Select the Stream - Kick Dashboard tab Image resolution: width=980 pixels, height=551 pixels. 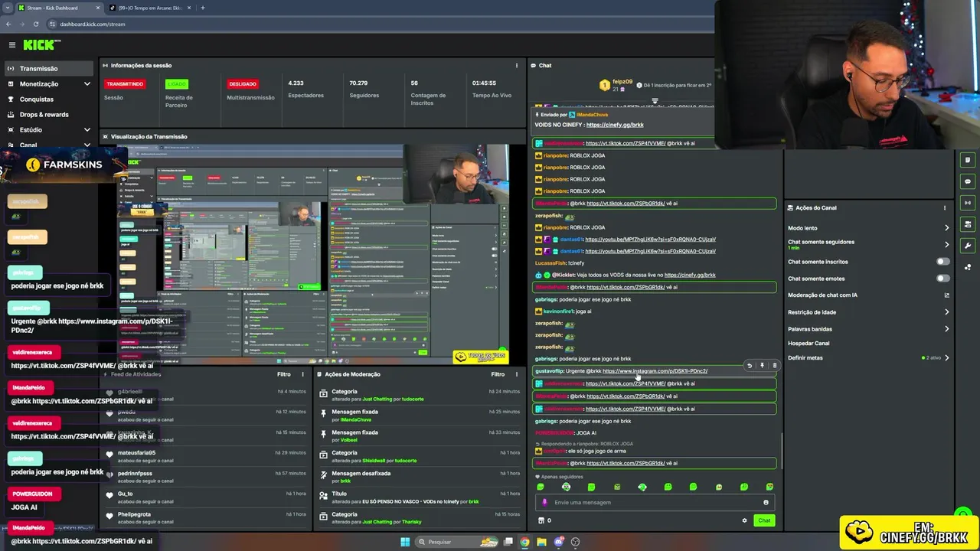(58, 8)
